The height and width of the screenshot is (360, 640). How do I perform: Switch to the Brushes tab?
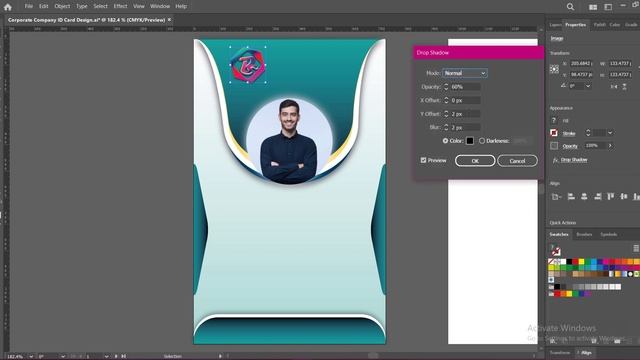tap(584, 235)
